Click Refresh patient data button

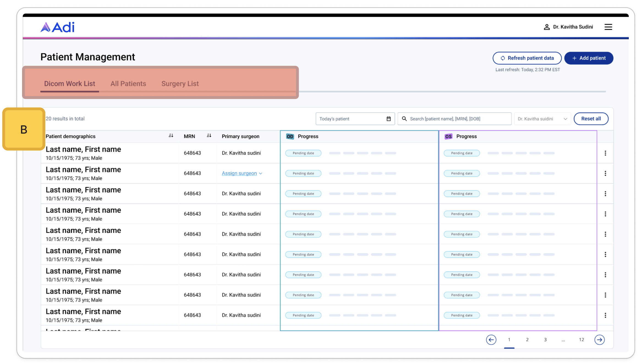point(527,58)
